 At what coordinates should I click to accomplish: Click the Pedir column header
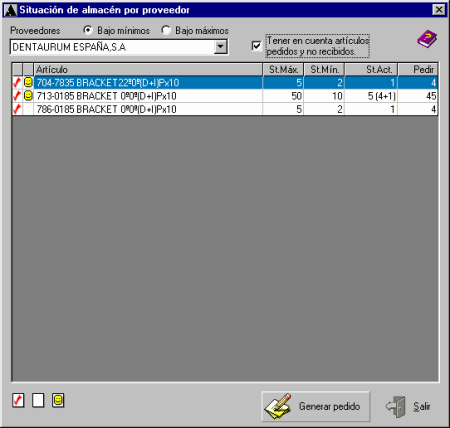[x=418, y=69]
